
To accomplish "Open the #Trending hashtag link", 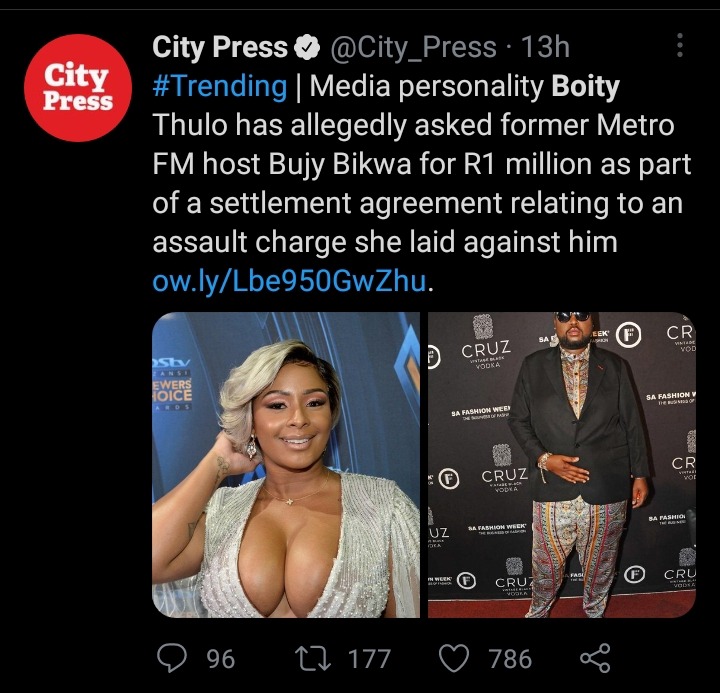I will [x=219, y=86].
